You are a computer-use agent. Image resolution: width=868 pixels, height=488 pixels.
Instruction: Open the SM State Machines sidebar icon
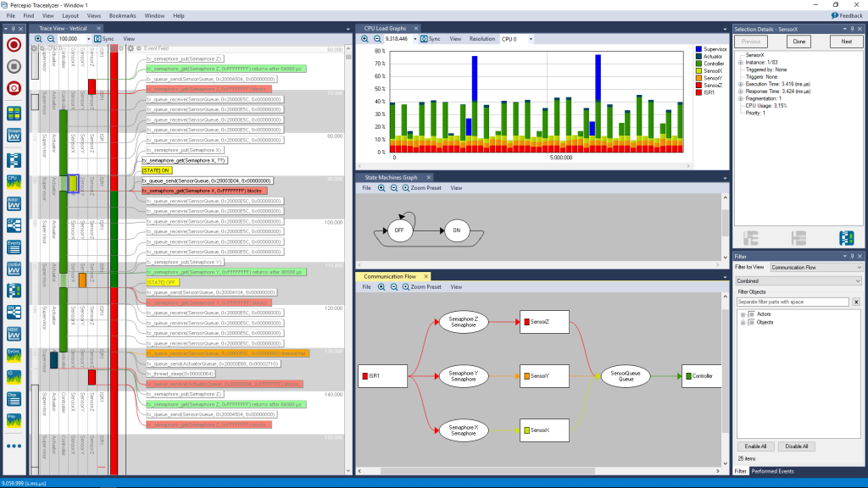point(14,312)
